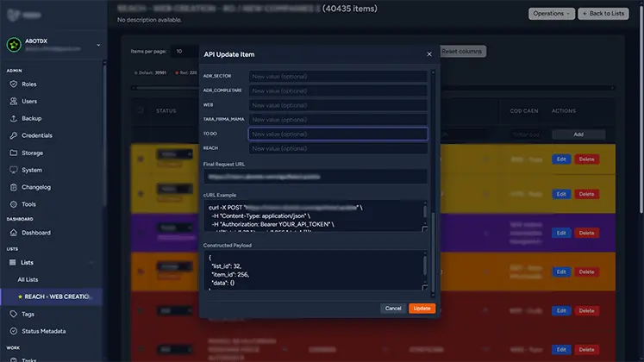Click the Dashboard home icon
644x362 pixels.
pyautogui.click(x=14, y=233)
